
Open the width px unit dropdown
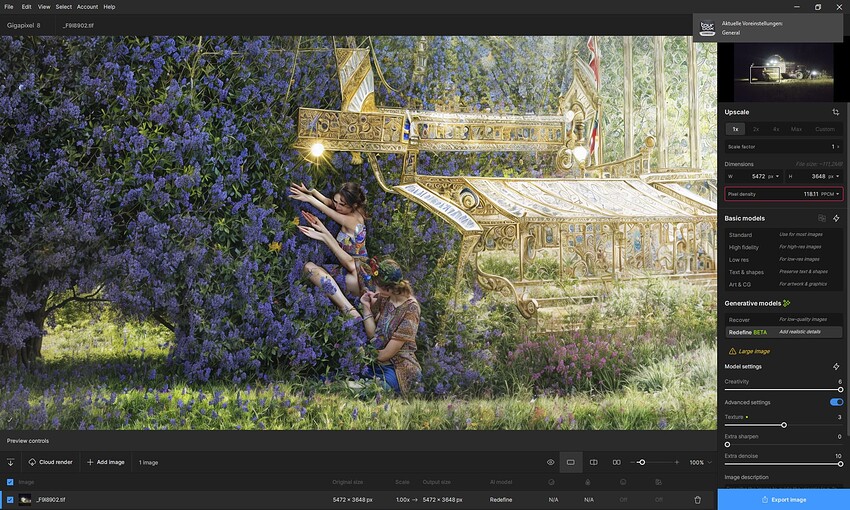coord(774,176)
